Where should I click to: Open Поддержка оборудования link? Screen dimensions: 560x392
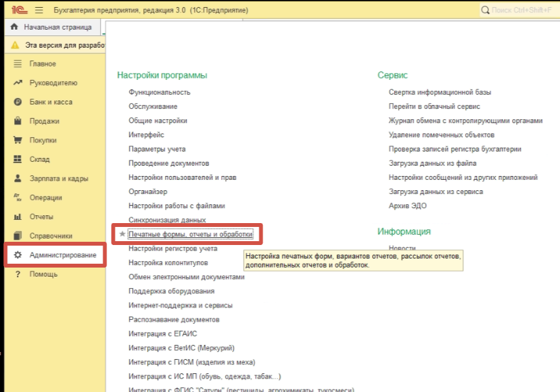172,291
